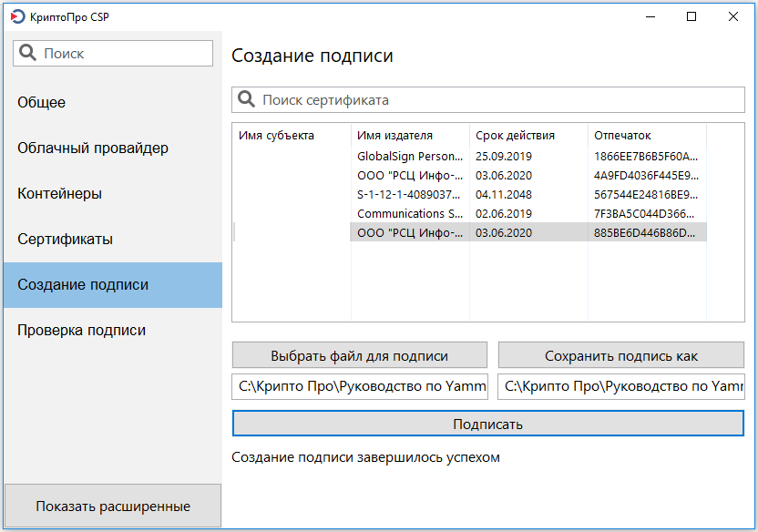The image size is (758, 532).
Task: Click "Выбрать файл для подписи" button
Action: (x=359, y=355)
